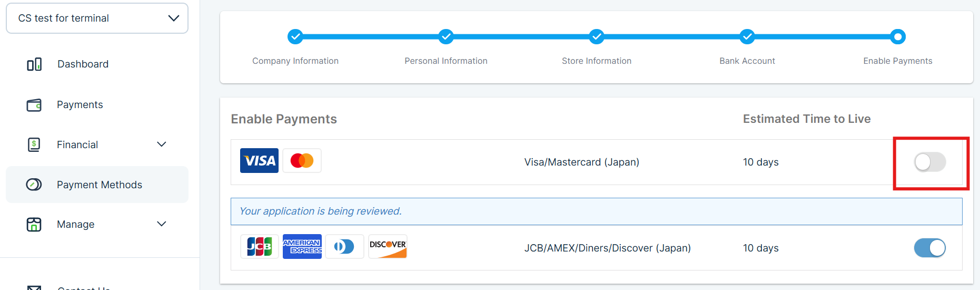
Task: Click the Payments wallet icon
Action: [34, 105]
